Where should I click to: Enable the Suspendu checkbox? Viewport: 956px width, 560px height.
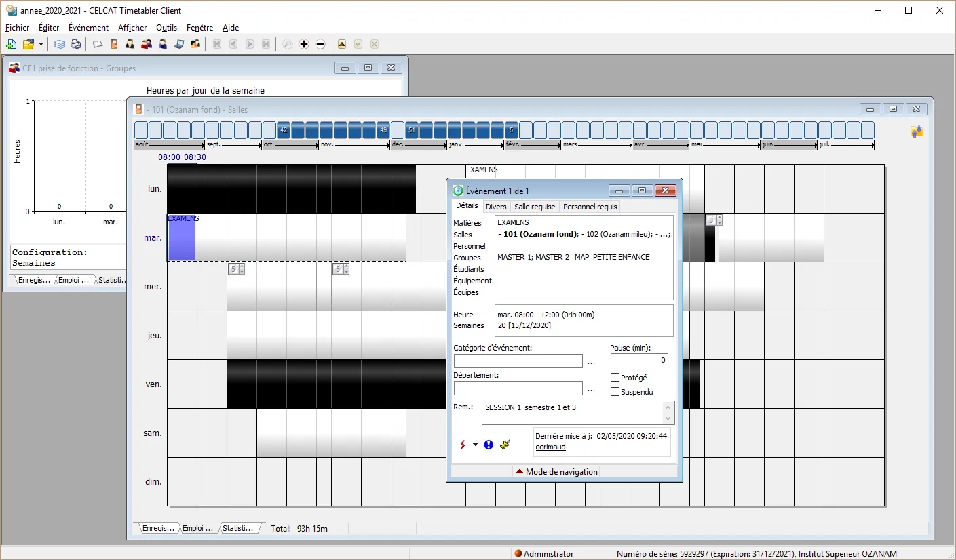(x=615, y=391)
